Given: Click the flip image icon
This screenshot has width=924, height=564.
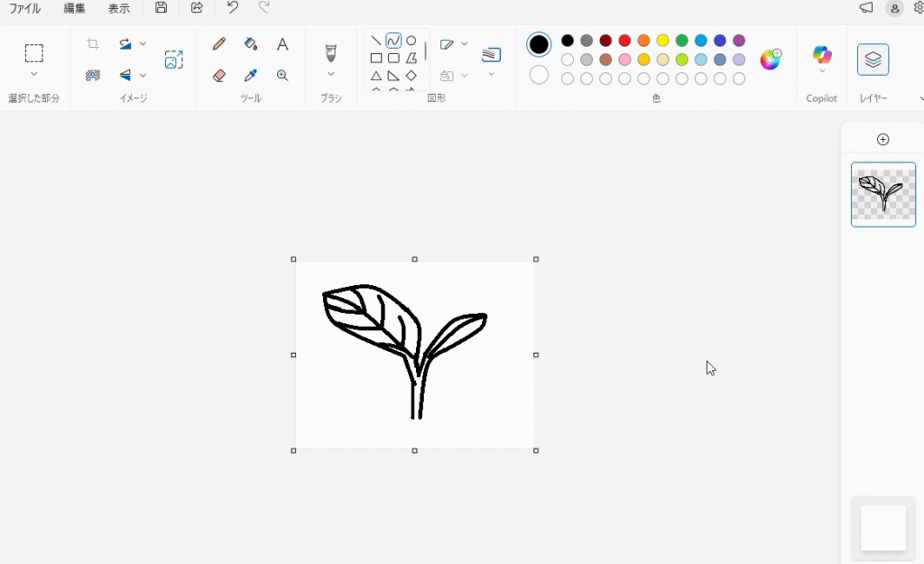Looking at the screenshot, I should pos(125,75).
